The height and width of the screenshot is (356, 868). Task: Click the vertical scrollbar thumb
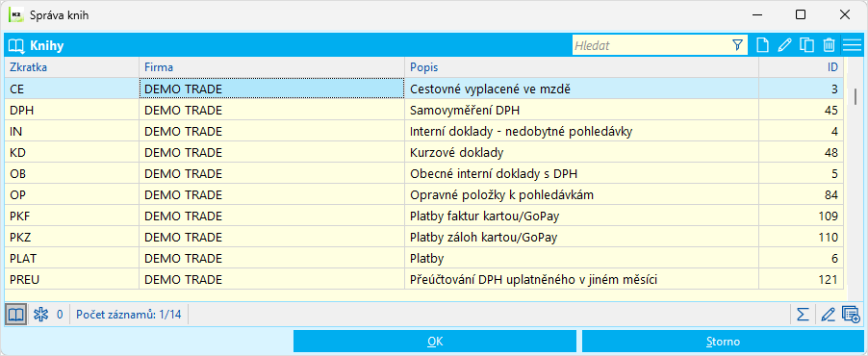(855, 95)
